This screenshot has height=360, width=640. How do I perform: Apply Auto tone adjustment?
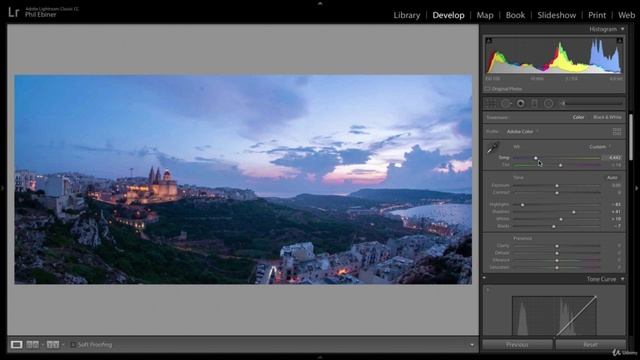pos(612,178)
